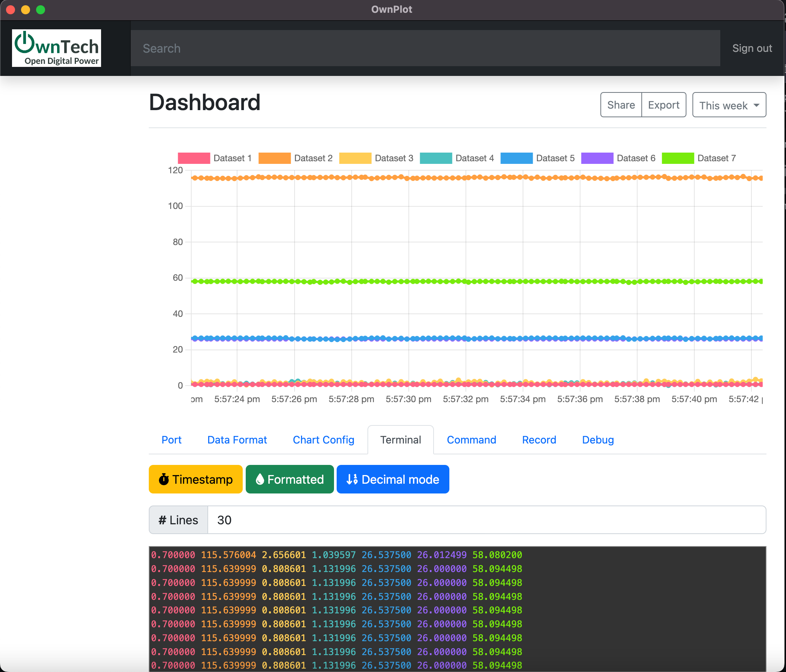Click the droplet icon on Formatted button

point(260,479)
